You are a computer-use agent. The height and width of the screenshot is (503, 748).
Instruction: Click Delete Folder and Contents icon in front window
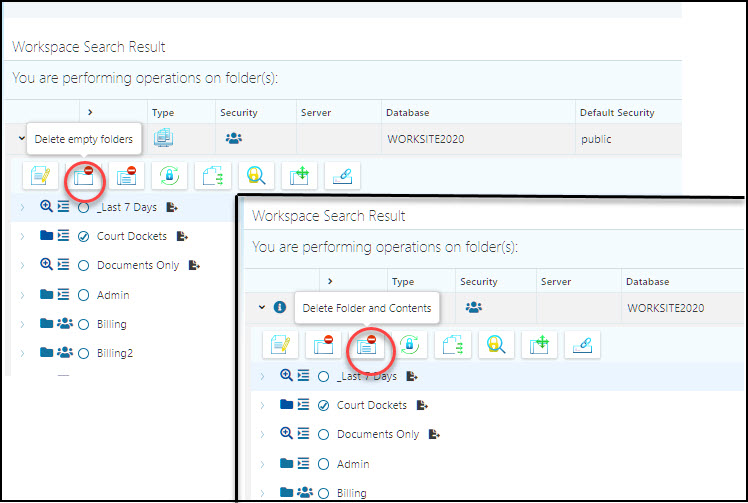click(x=366, y=345)
